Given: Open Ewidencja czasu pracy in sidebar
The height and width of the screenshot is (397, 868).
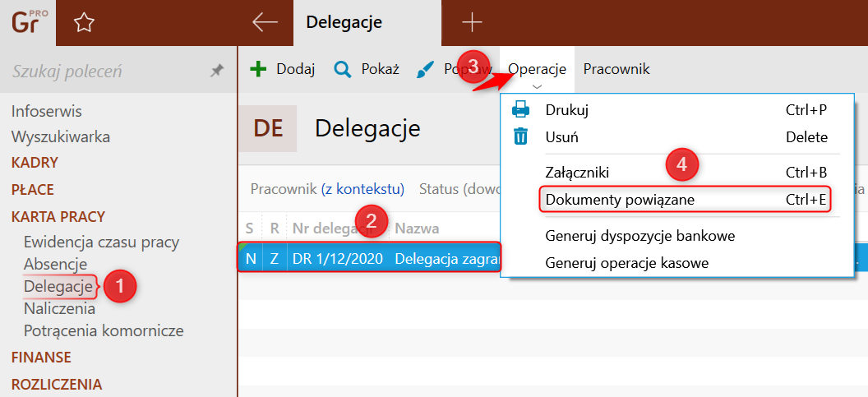Looking at the screenshot, I should [101, 242].
